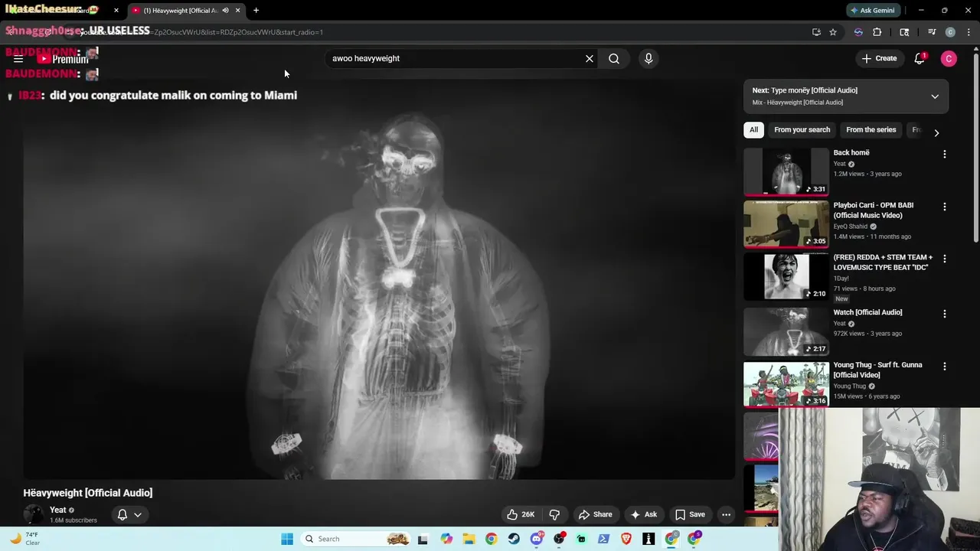This screenshot has height=551, width=980.
Task: Expand the Next up mix playlist chevron
Action: pos(935,96)
